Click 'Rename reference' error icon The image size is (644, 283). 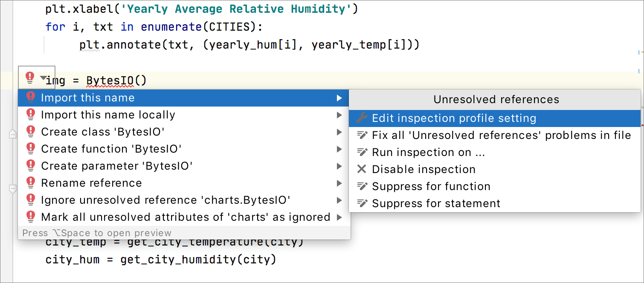tap(31, 183)
